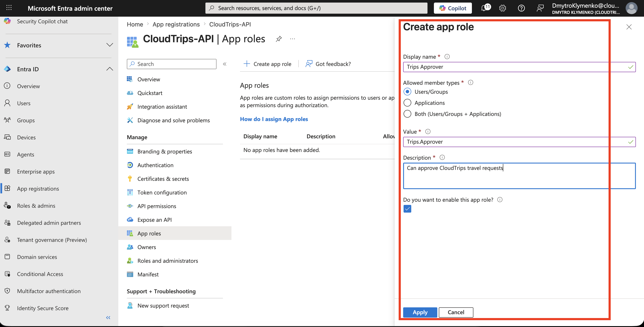Viewport: 644px width, 327px height.
Task: Click the CloudTrips-API app icon beside the title
Action: [x=133, y=42]
